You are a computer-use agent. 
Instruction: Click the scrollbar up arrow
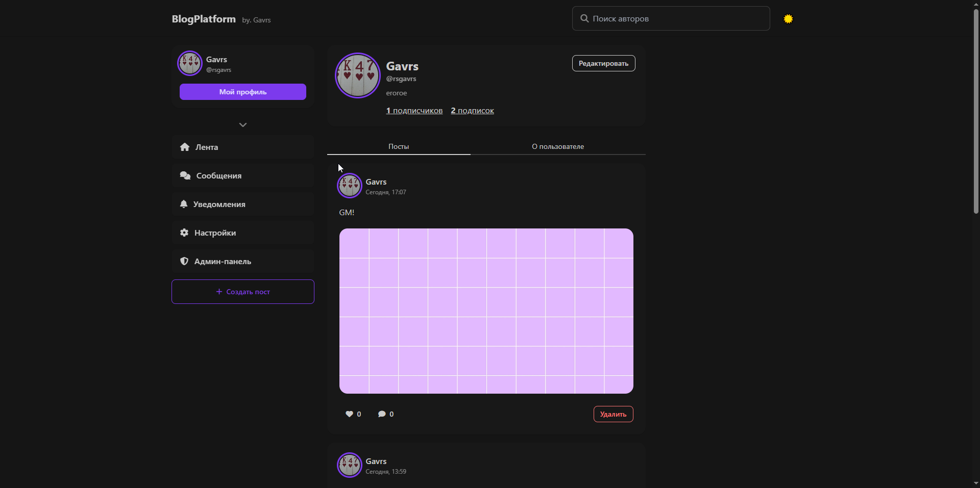coord(976,4)
